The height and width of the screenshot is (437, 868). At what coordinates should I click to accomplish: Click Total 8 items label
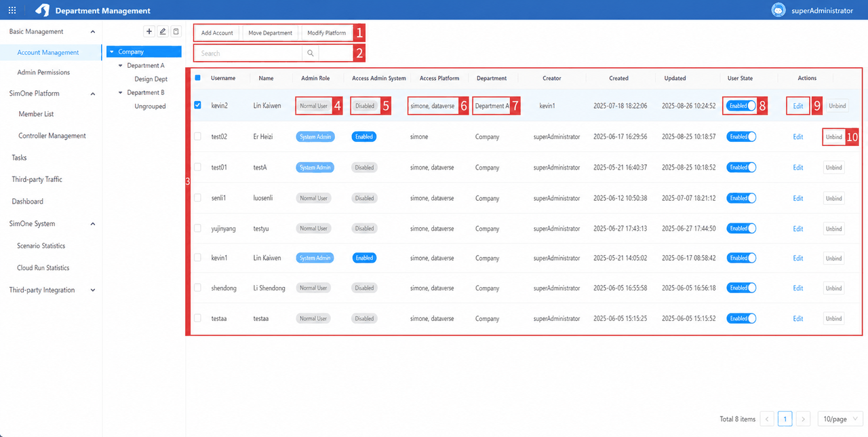737,419
